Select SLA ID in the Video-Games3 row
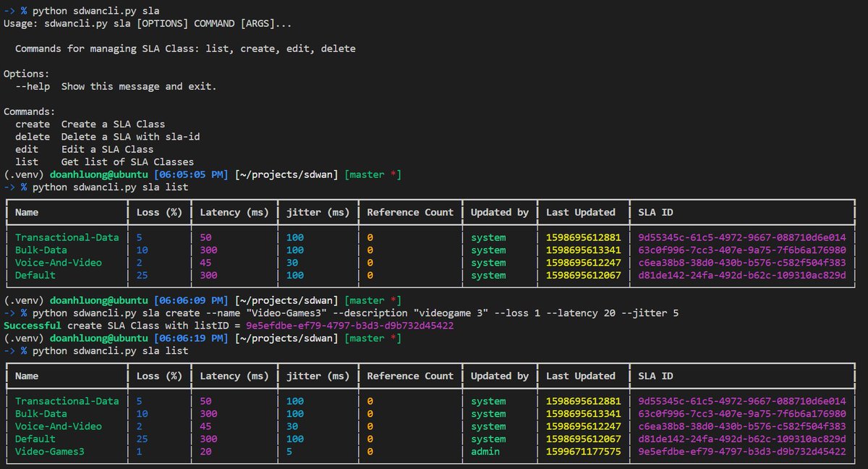Image resolution: width=868 pixels, height=469 pixels. click(x=742, y=452)
